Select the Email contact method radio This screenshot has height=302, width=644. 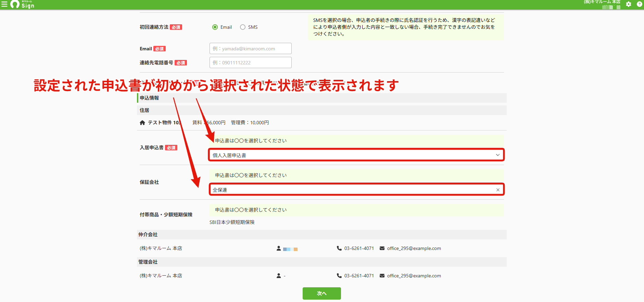coord(215,27)
